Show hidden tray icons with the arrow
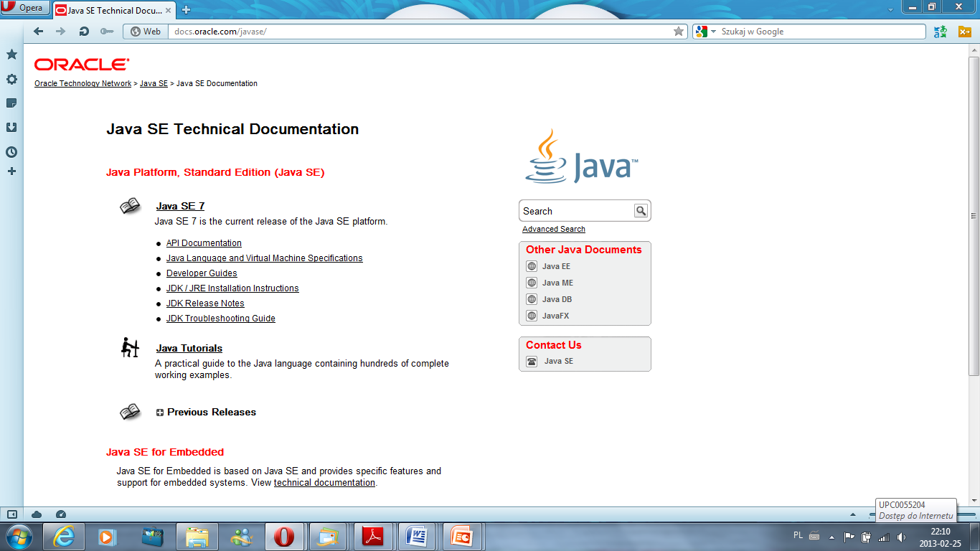 831,537
